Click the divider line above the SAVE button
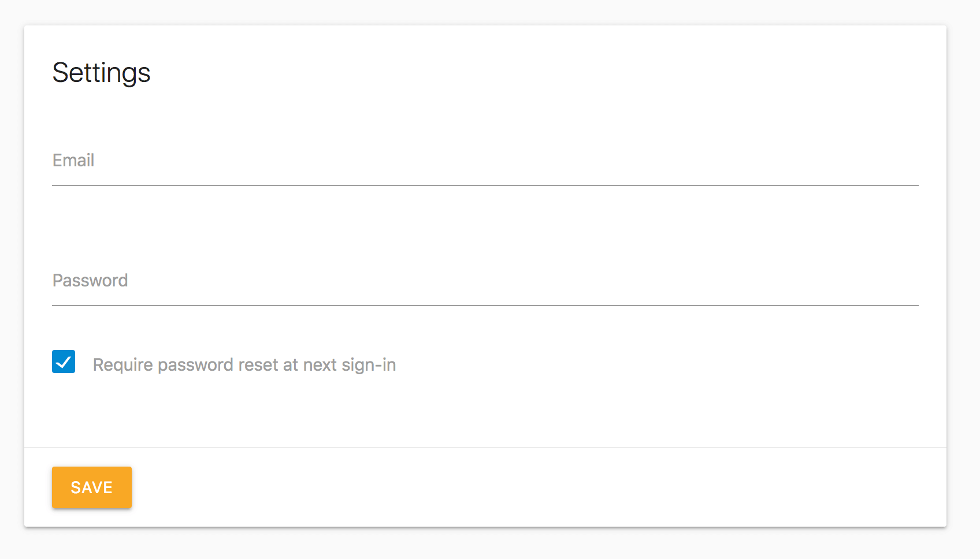Screen dimensions: 980x559 coord(485,448)
